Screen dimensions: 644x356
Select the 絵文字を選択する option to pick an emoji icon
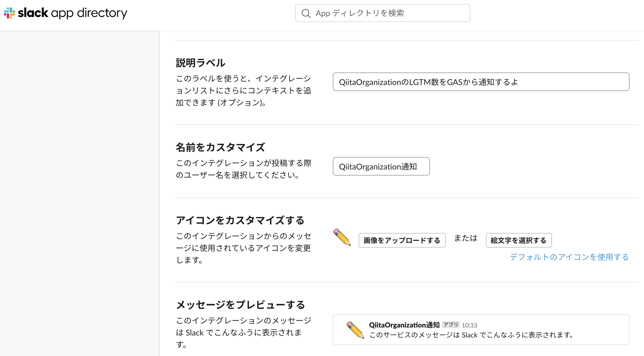coord(518,240)
